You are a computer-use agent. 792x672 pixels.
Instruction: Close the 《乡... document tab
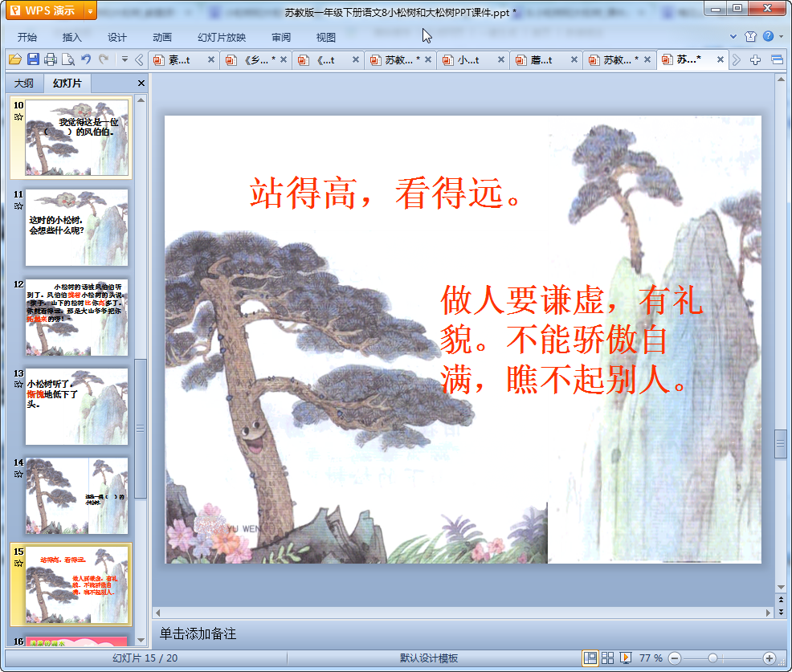pyautogui.click(x=284, y=59)
